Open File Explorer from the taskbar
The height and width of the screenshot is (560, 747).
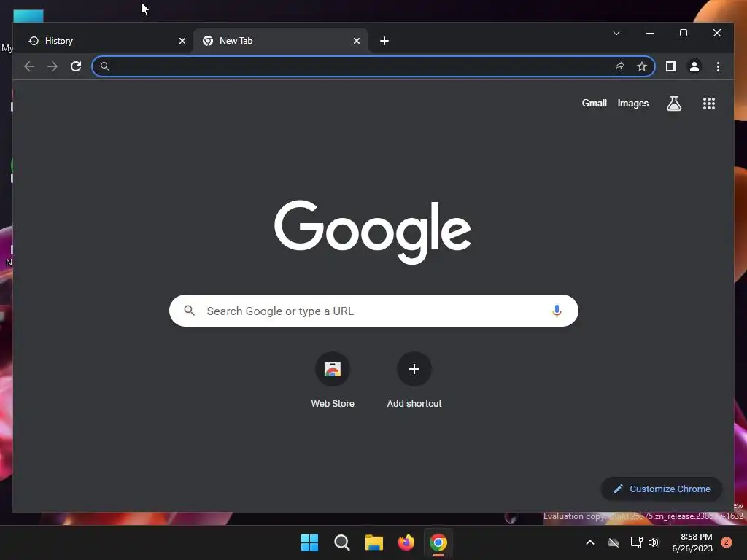pyautogui.click(x=374, y=542)
